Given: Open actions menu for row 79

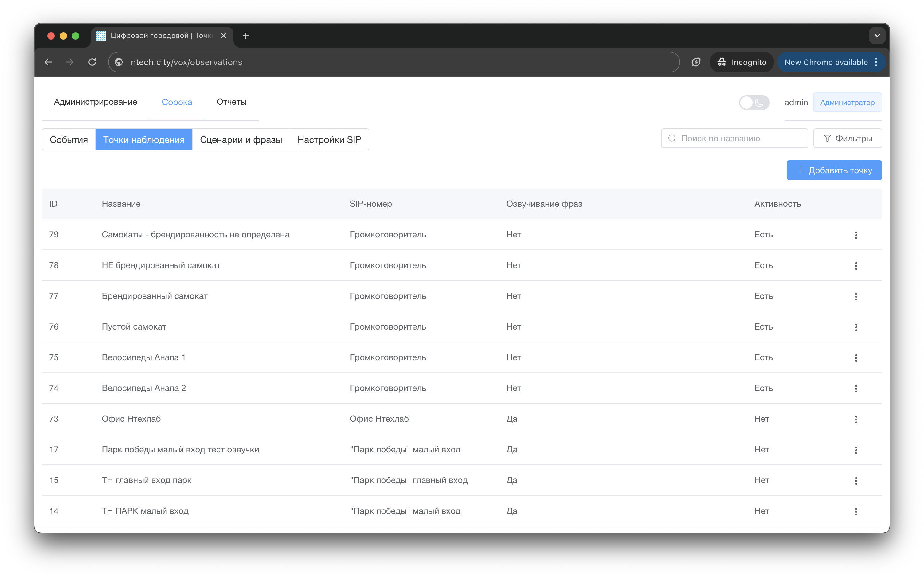Looking at the screenshot, I should (x=855, y=235).
